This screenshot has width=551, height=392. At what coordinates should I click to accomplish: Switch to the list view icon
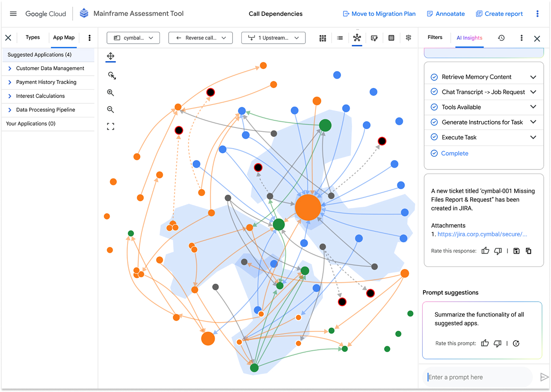(340, 38)
